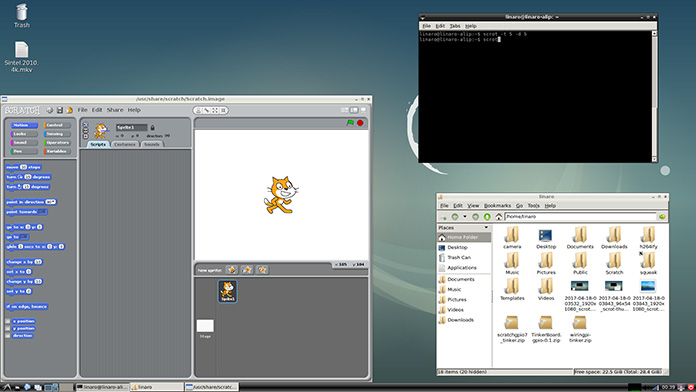Select the delete scissors tool in Scratch
The height and width of the screenshot is (392, 696).
pos(207,110)
